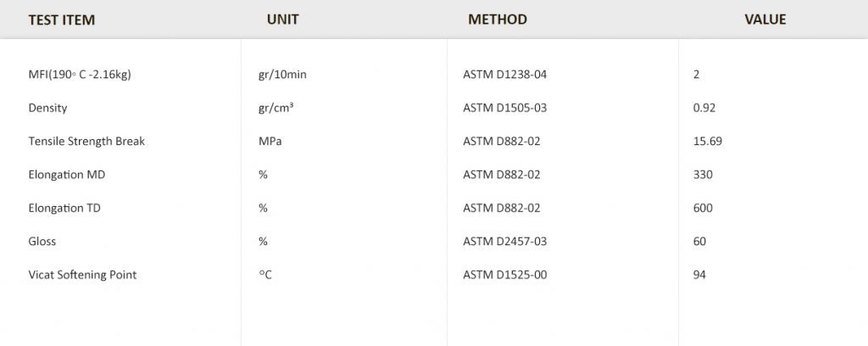Select the Density row label
The height and width of the screenshot is (346, 868).
click(47, 108)
